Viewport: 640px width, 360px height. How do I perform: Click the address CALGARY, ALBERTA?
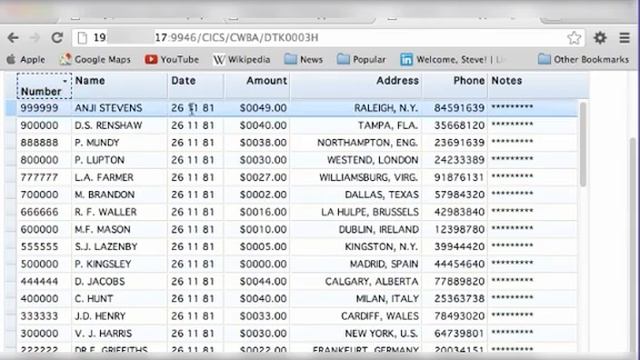pyautogui.click(x=372, y=282)
